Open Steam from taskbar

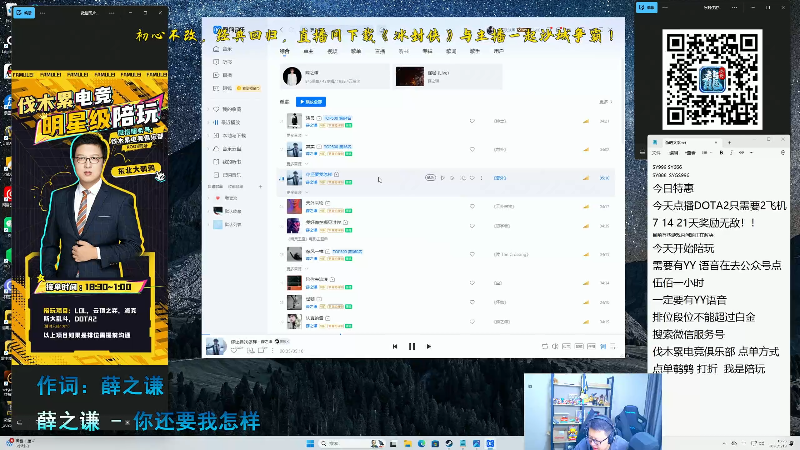coord(448,443)
